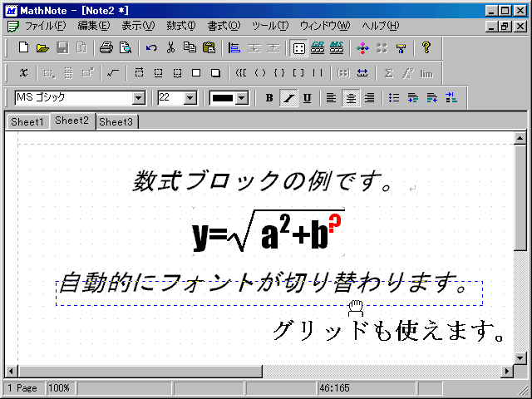Click the vertical scrollbar down arrow
The width and height of the screenshot is (532, 399).
click(520, 357)
